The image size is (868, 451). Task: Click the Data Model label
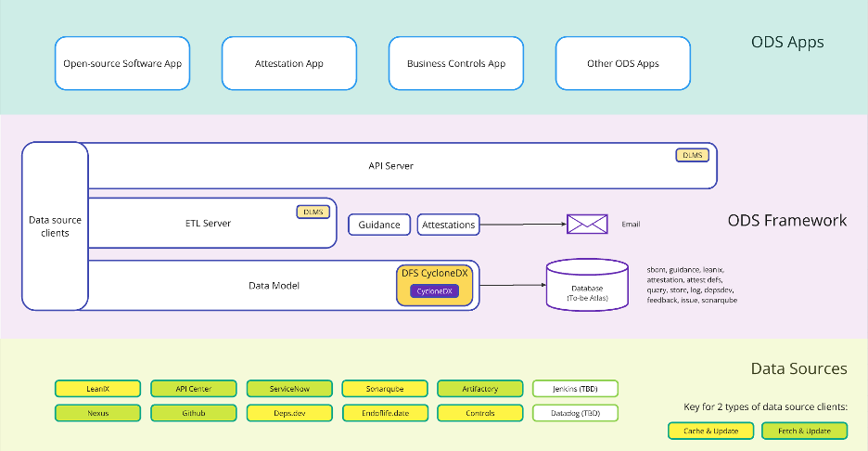pyautogui.click(x=274, y=286)
